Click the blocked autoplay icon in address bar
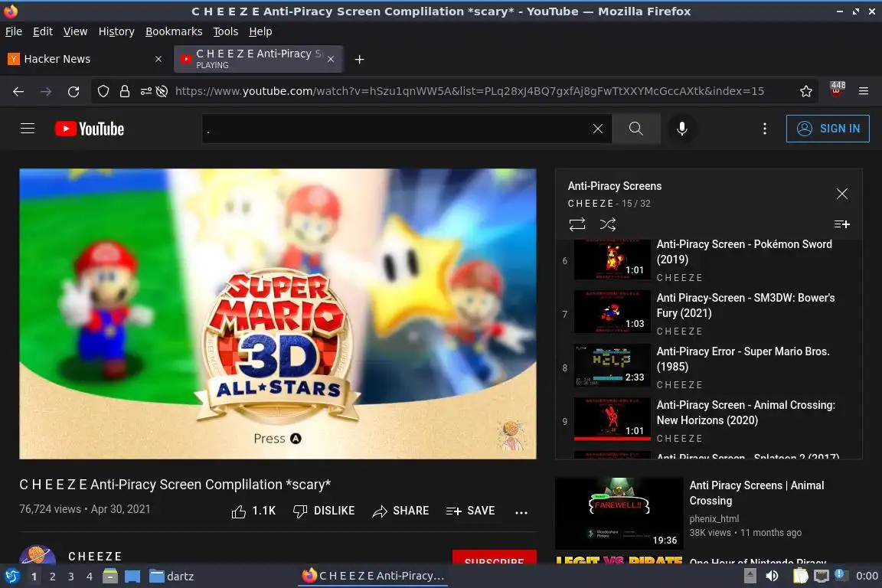The image size is (882, 588). 162,91
